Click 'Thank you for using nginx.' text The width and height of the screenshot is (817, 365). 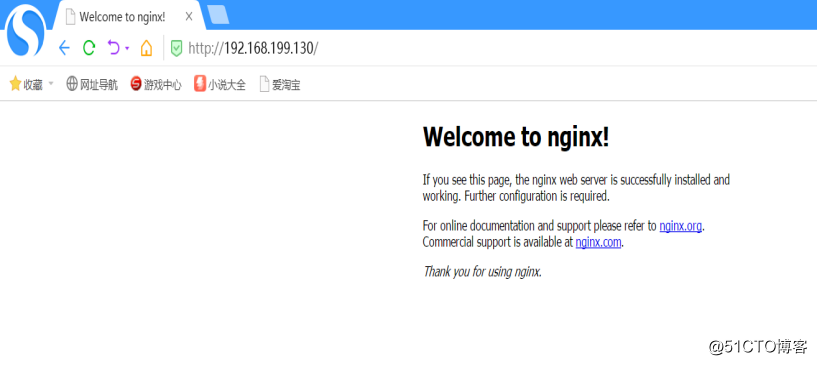482,272
